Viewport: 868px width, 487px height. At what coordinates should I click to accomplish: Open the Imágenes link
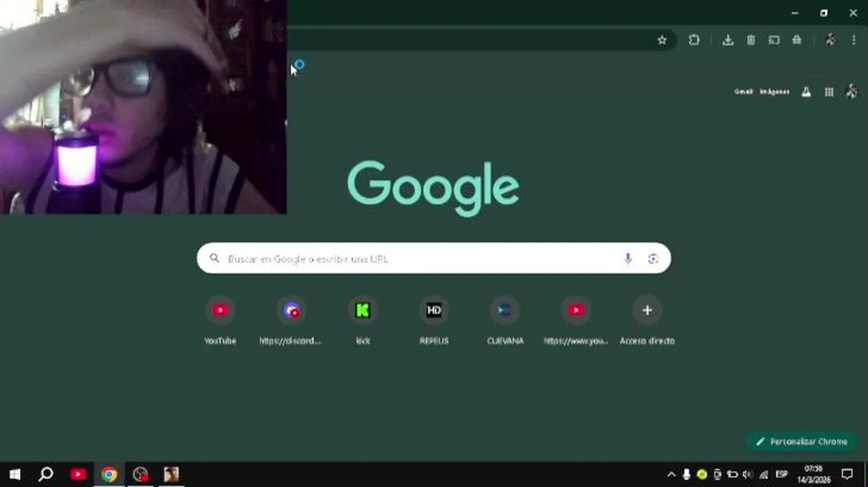(x=774, y=92)
